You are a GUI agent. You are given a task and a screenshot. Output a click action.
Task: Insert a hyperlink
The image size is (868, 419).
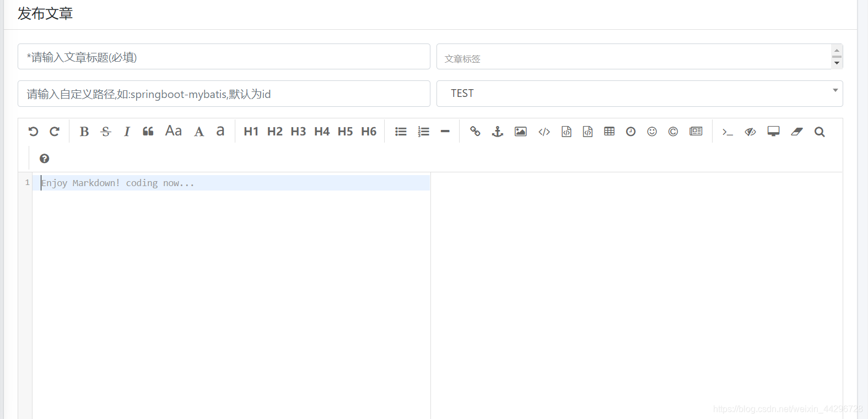click(x=475, y=132)
